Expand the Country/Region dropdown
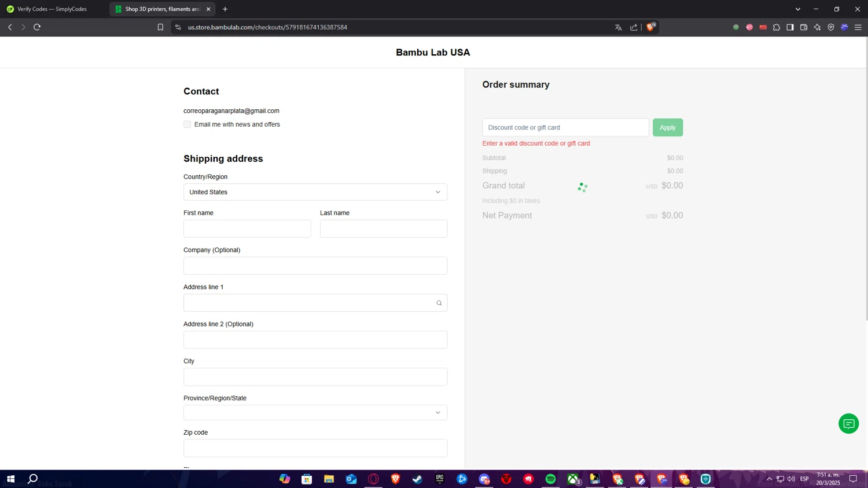868x488 pixels. coord(315,192)
